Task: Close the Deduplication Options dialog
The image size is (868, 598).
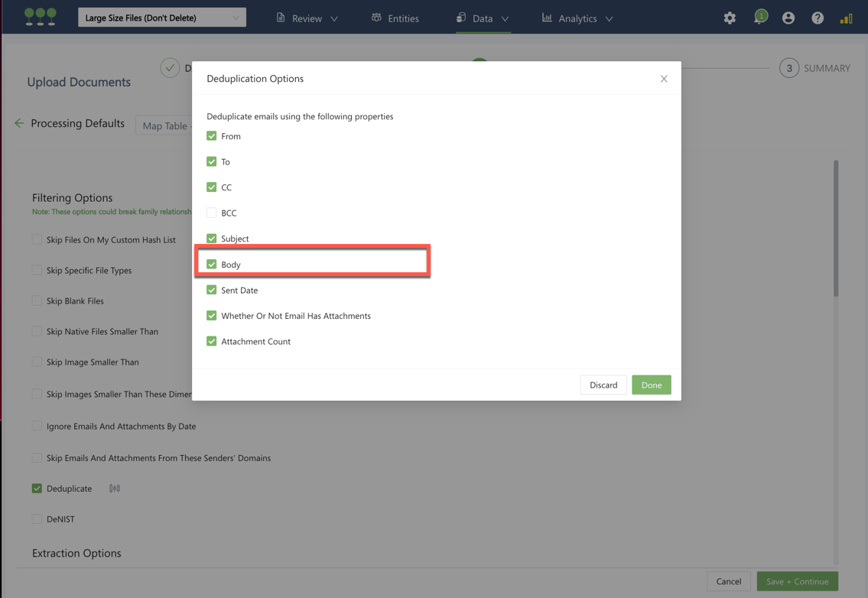Action: (x=664, y=79)
